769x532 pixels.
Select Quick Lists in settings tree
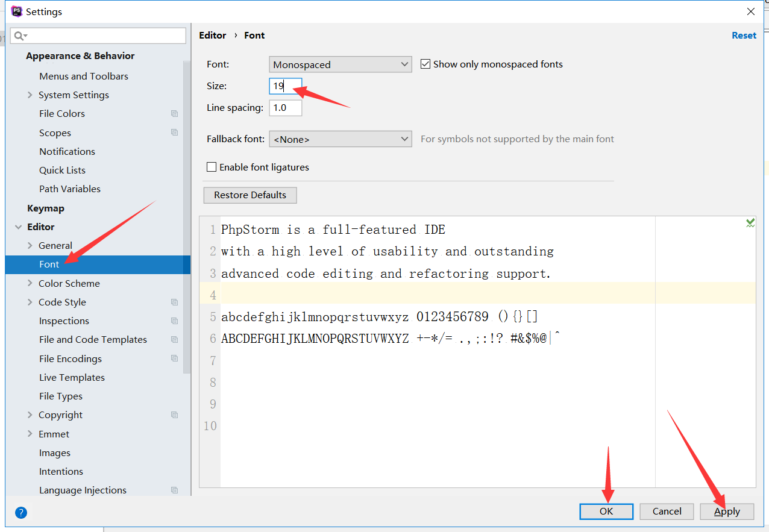[63, 170]
